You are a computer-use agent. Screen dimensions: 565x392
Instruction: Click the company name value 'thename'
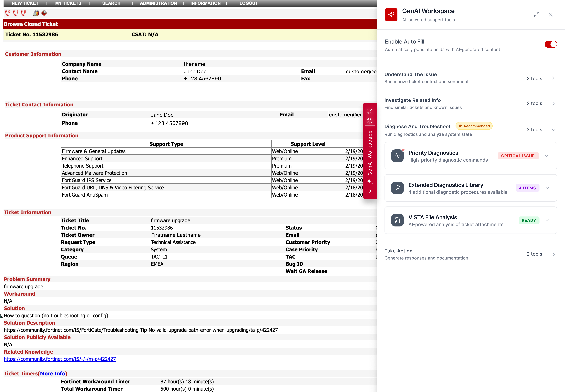[x=194, y=64]
